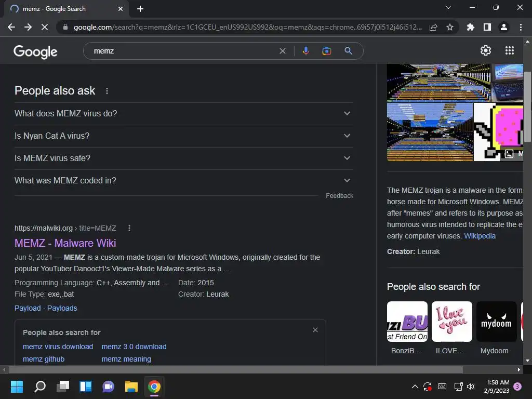Click the site lock icon in address bar

[x=65, y=27]
